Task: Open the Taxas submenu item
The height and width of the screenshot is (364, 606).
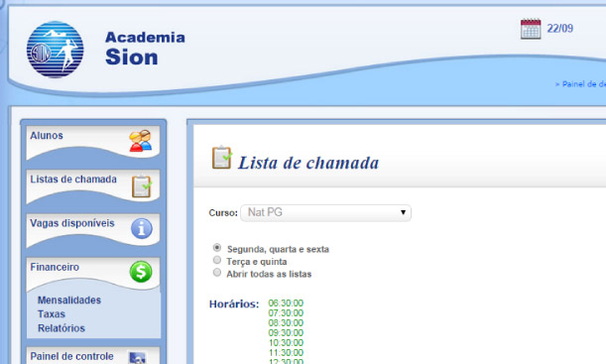Action: click(52, 314)
